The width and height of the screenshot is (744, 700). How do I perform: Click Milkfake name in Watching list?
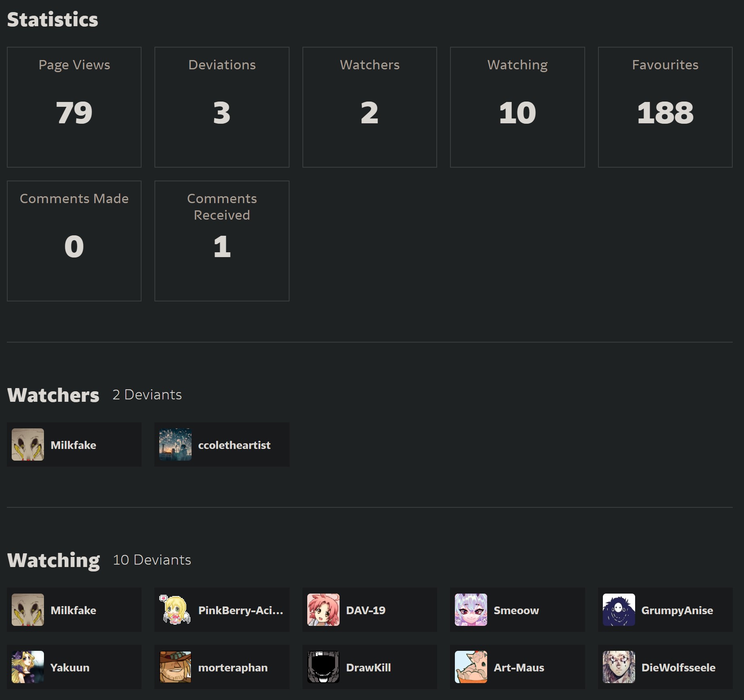(73, 611)
